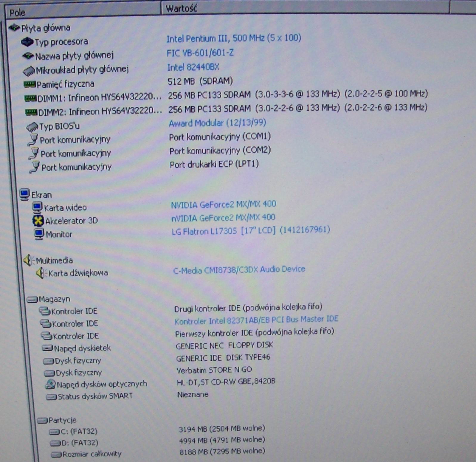Select the Pamięć fizyczna field label
The image size is (476, 462).
66,84
